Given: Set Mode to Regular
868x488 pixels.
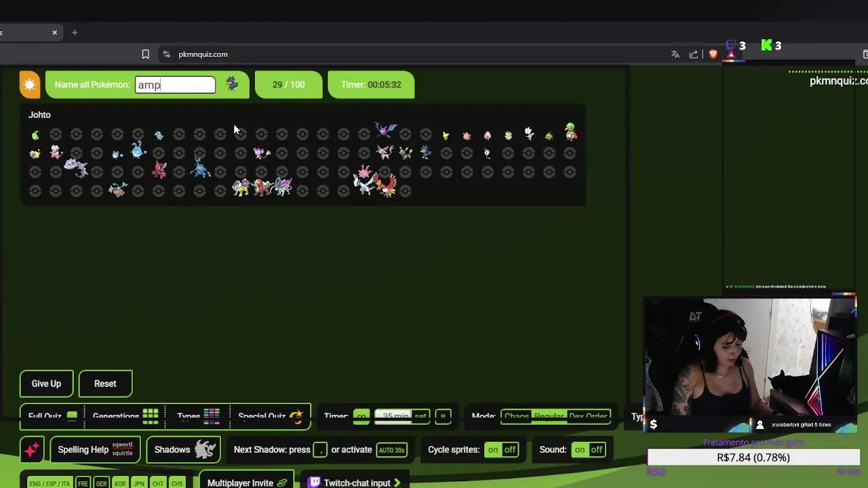Looking at the screenshot, I should coord(549,416).
